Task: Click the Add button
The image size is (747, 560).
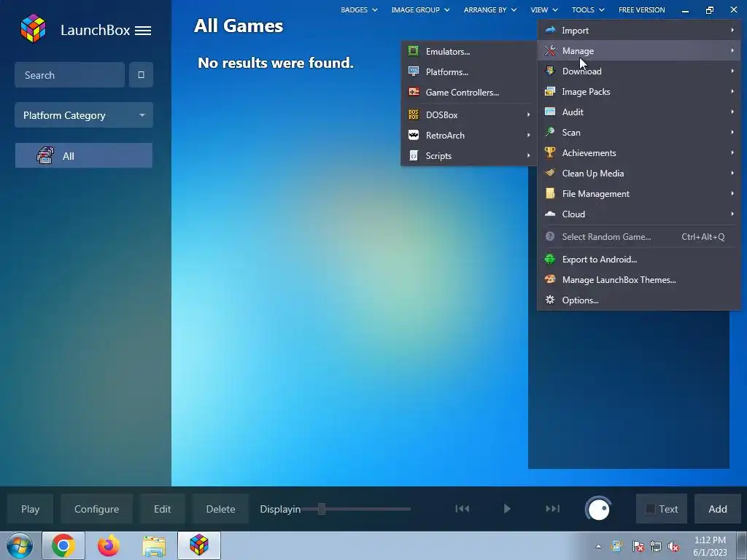Action: [718, 509]
